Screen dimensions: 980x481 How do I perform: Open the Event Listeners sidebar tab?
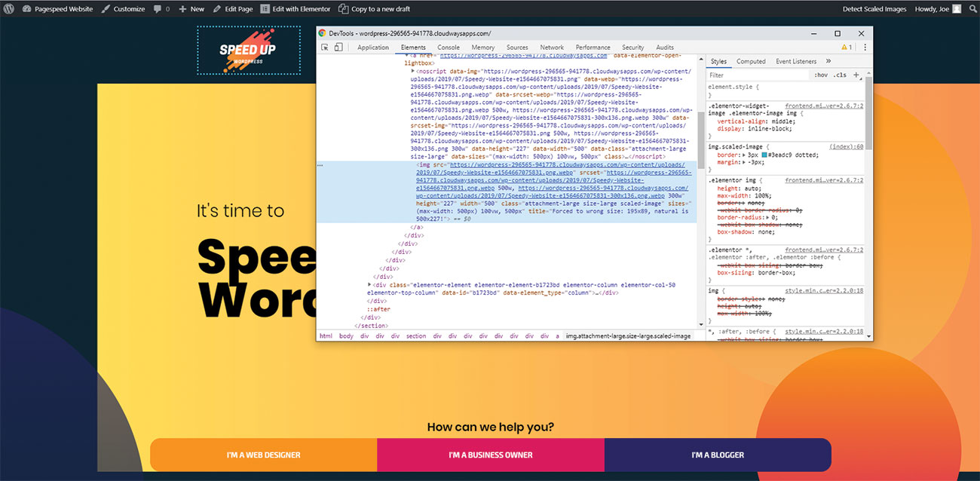[796, 62]
